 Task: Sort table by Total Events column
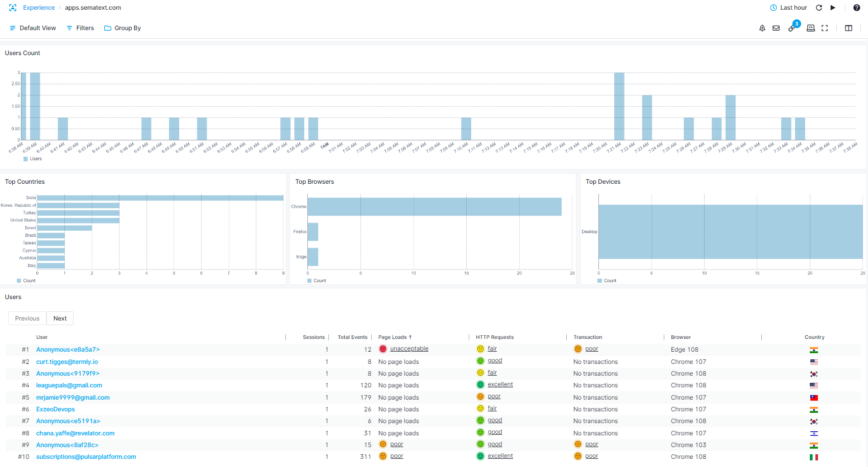352,337
